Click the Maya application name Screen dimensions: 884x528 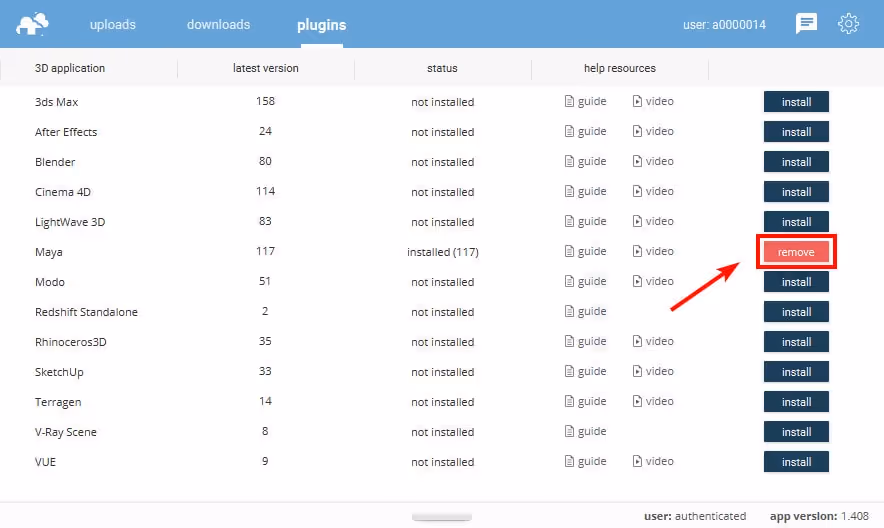(x=48, y=252)
